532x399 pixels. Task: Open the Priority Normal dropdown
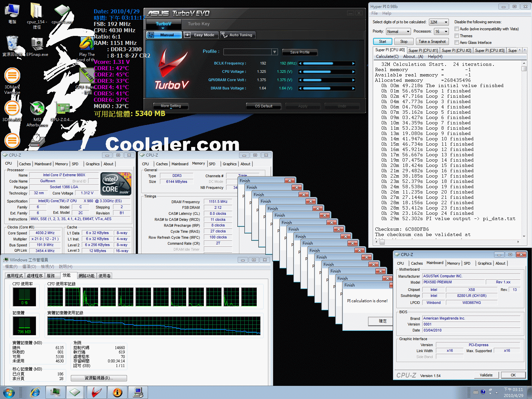pyautogui.click(x=398, y=32)
